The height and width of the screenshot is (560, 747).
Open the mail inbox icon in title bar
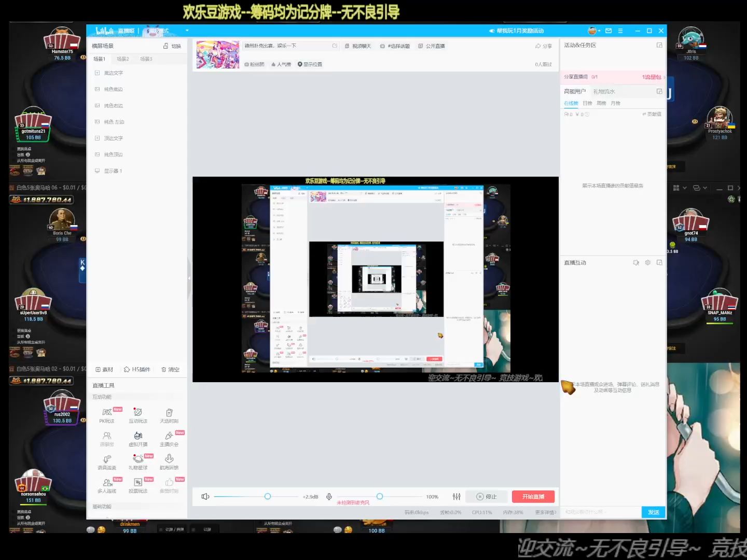(x=608, y=31)
